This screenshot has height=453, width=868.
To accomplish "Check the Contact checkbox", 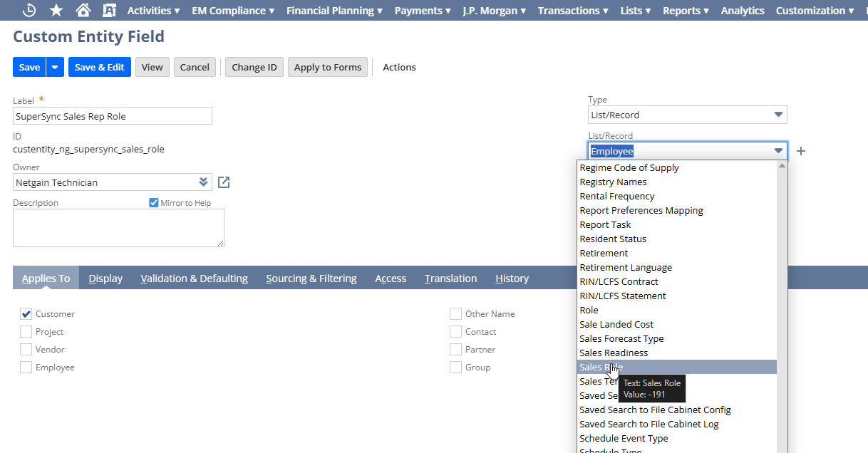I will point(455,332).
